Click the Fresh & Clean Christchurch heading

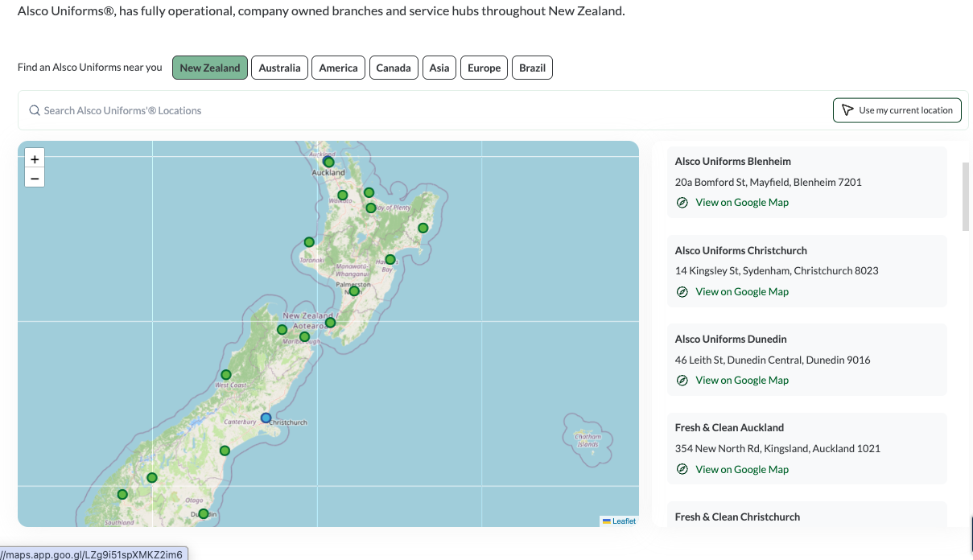point(737,517)
